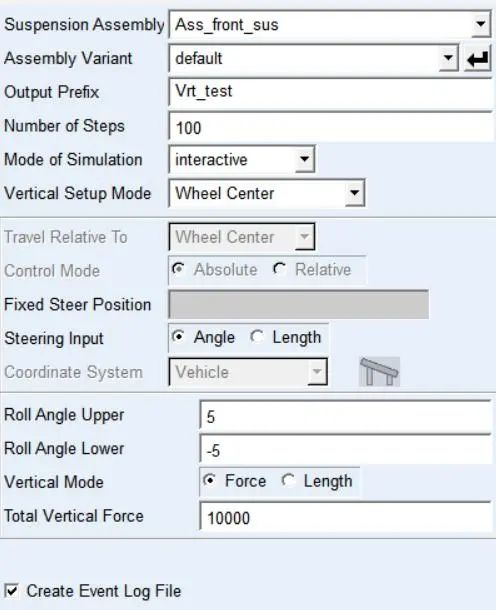The width and height of the screenshot is (496, 610).
Task: Click the Number of Steps field
Action: (x=331, y=126)
